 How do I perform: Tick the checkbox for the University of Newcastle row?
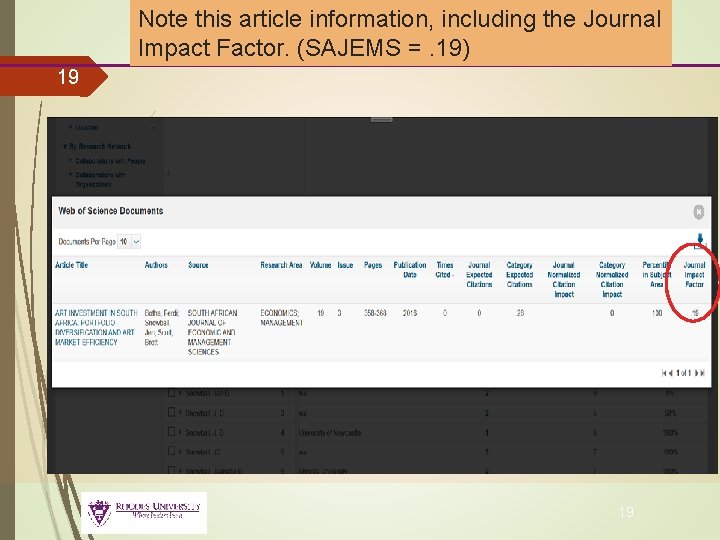click(171, 432)
